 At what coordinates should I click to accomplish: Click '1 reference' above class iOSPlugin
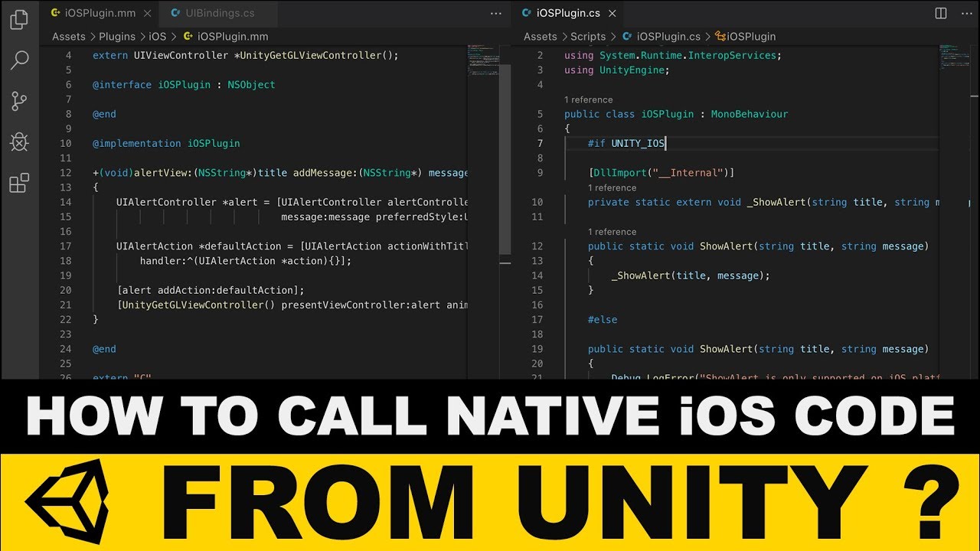(x=589, y=99)
